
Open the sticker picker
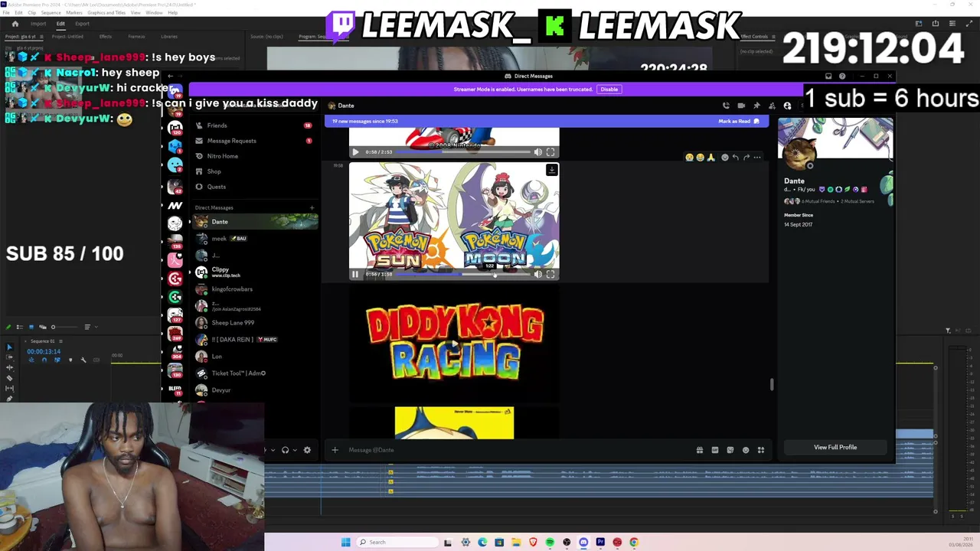click(x=730, y=450)
